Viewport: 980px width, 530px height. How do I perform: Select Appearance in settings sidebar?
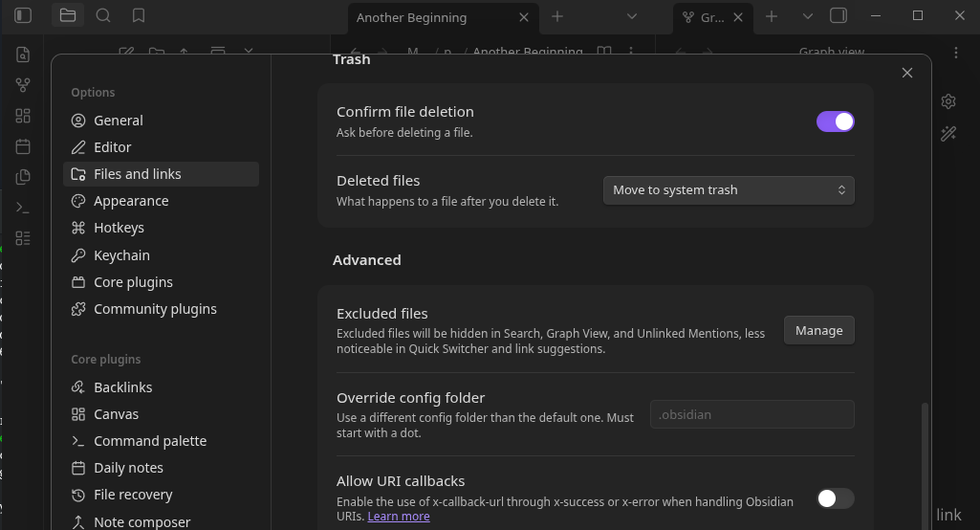click(131, 201)
